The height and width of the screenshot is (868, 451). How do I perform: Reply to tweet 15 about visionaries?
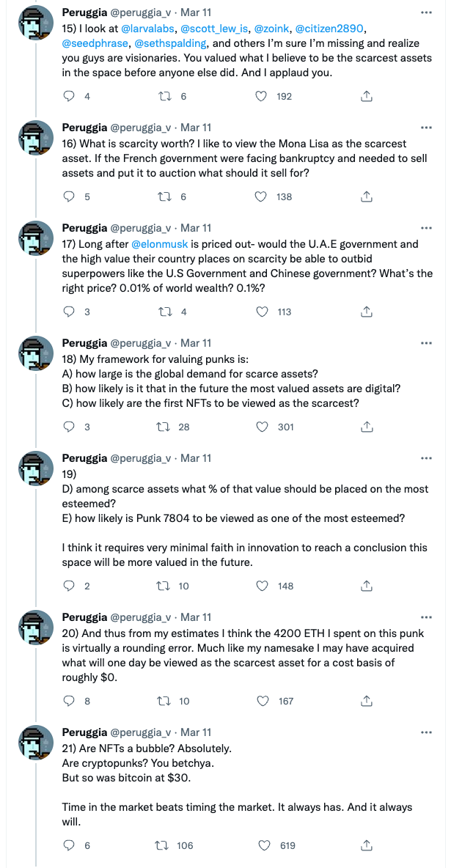[69, 96]
